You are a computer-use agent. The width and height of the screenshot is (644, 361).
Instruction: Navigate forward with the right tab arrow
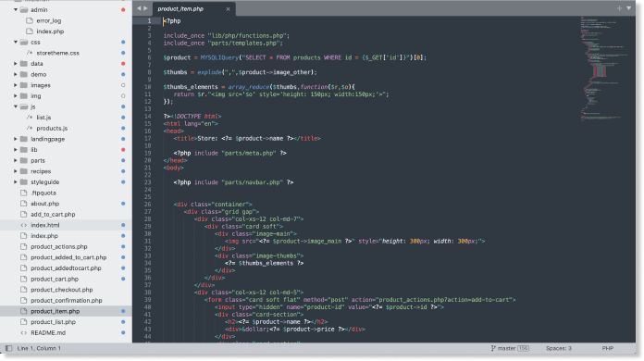click(145, 8)
